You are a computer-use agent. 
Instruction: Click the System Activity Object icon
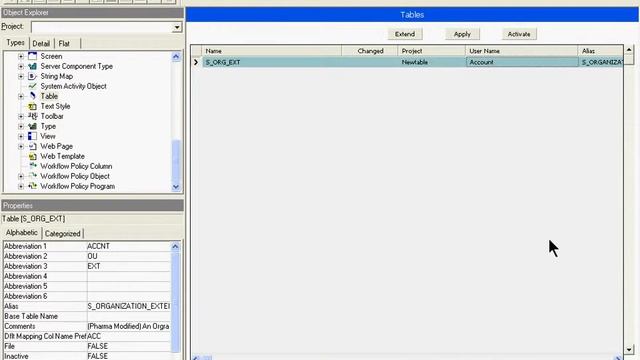point(32,86)
